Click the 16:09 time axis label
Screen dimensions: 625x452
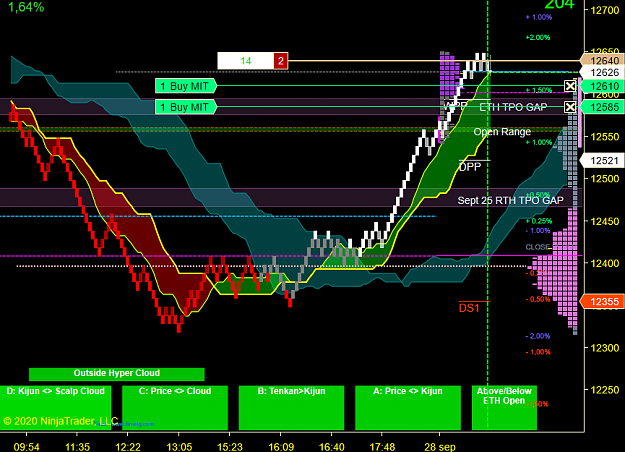pyautogui.click(x=281, y=447)
